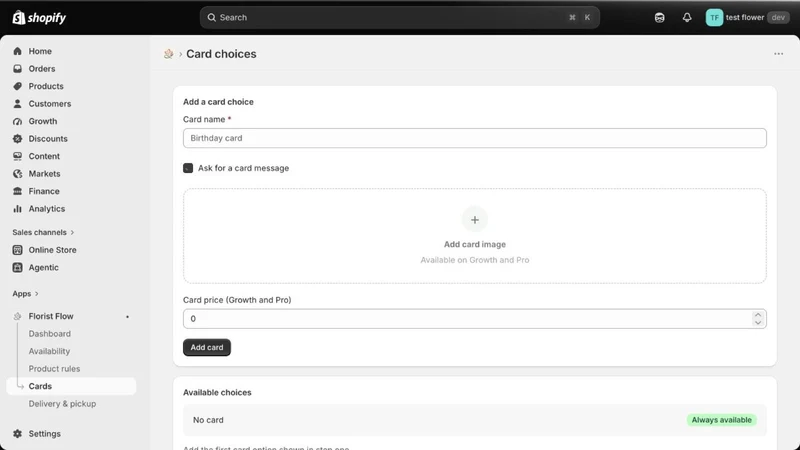Open the TF account avatar
The width and height of the screenshot is (800, 450).
click(x=714, y=17)
